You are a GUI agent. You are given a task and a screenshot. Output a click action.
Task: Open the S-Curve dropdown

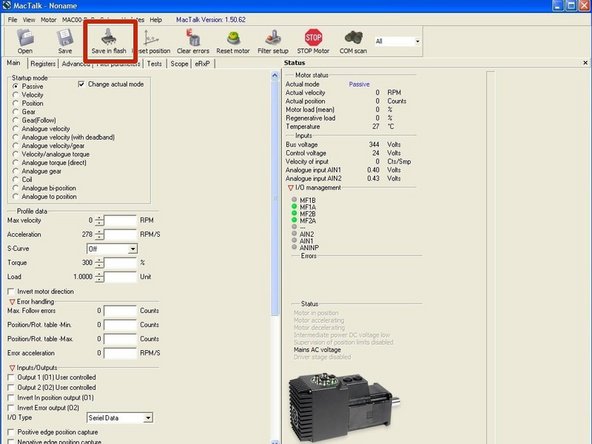(133, 249)
